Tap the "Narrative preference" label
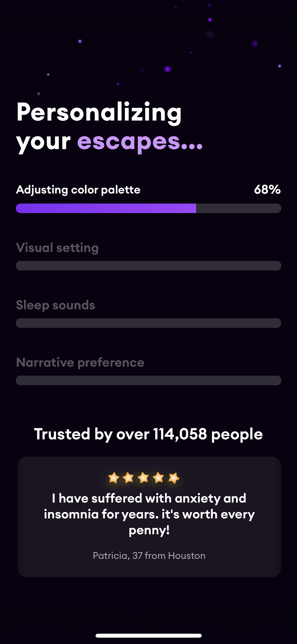Screen dimensions: 297x644 80,362
